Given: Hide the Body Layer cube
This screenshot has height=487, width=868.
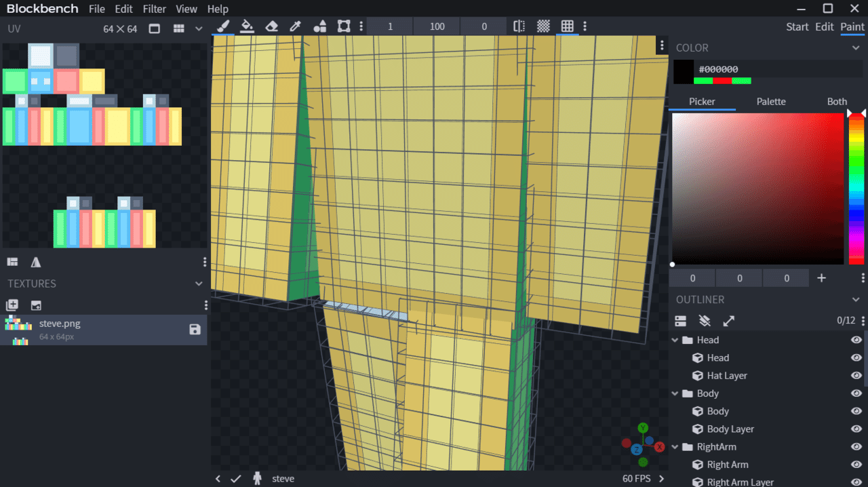Looking at the screenshot, I should 856,429.
